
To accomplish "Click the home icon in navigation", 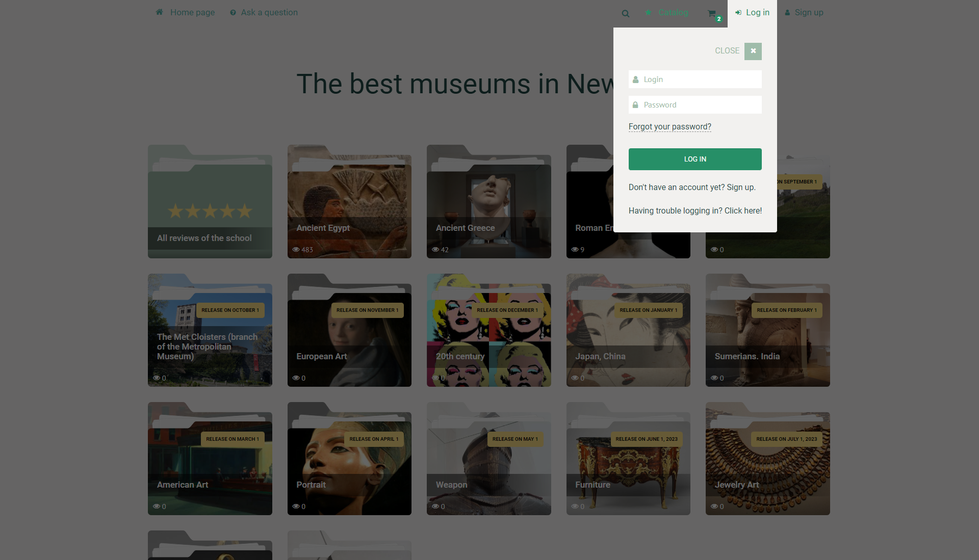I will (x=160, y=12).
